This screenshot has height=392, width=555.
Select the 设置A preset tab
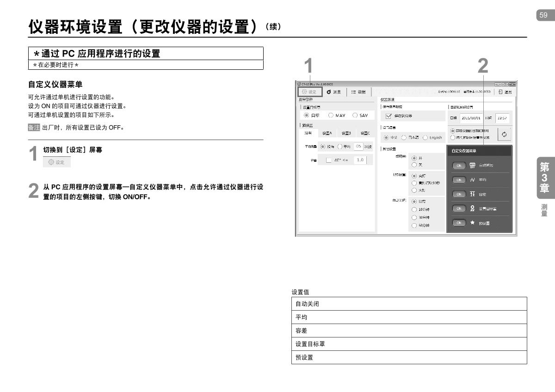327,134
